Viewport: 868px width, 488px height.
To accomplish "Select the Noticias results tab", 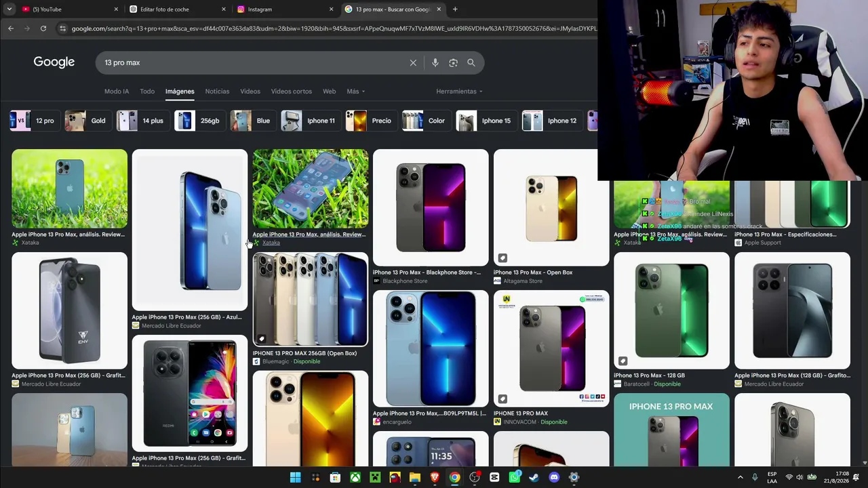I will [x=217, y=91].
